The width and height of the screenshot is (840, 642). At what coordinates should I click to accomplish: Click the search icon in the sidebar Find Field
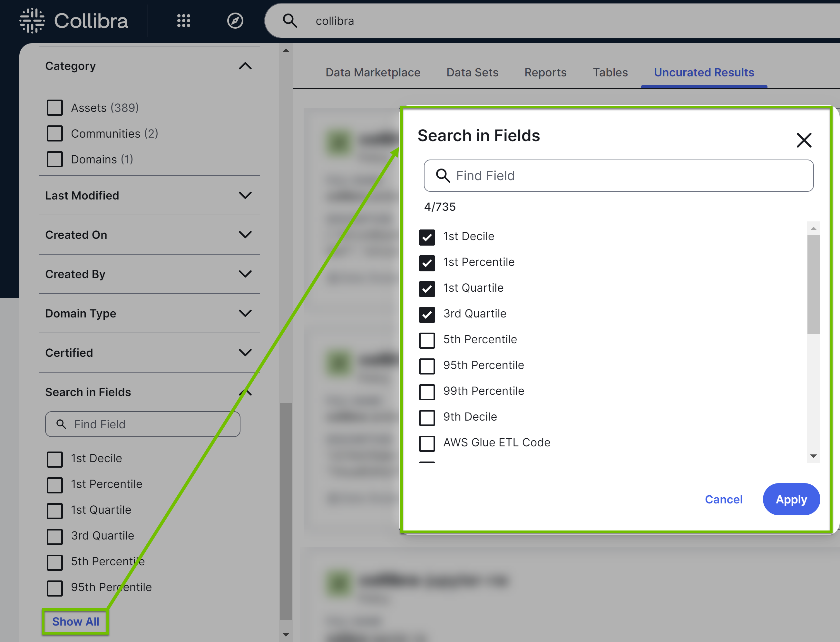tap(61, 424)
